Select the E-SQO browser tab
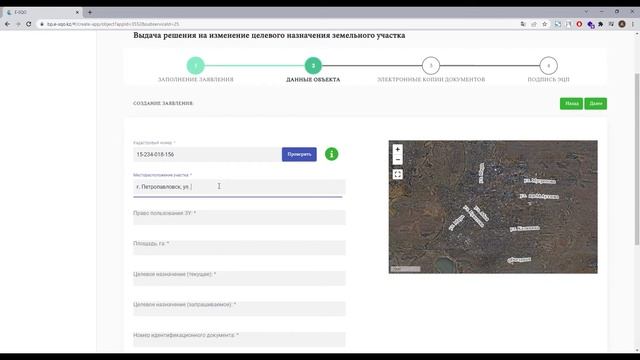This screenshot has height=360, width=640. (42, 12)
